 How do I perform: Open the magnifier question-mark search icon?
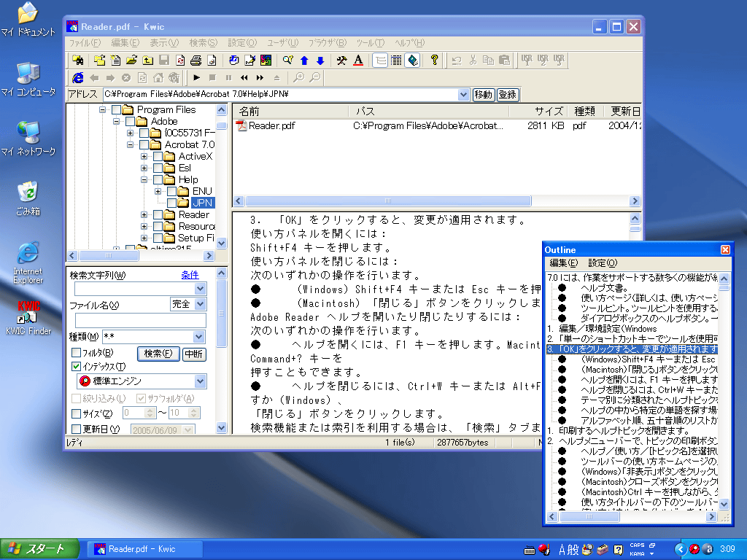click(x=287, y=60)
